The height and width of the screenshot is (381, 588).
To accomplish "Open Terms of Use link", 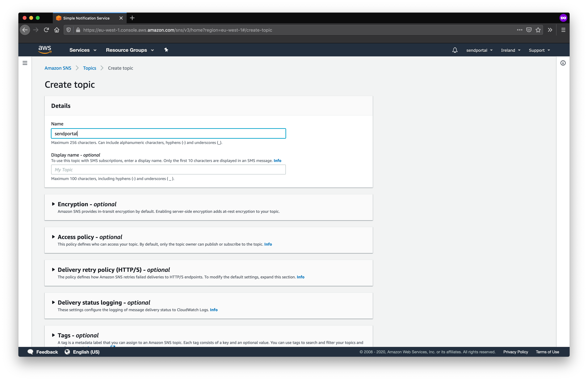I will point(547,352).
